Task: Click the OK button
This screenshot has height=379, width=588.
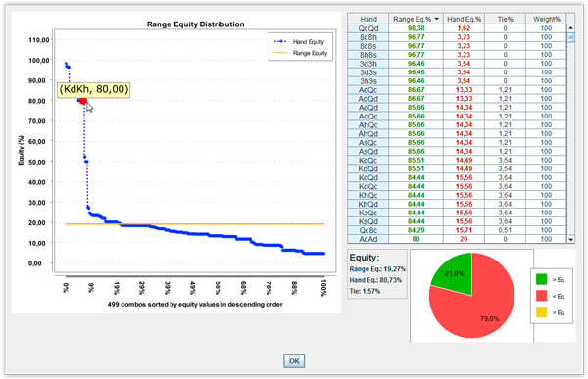Action: pos(294,360)
